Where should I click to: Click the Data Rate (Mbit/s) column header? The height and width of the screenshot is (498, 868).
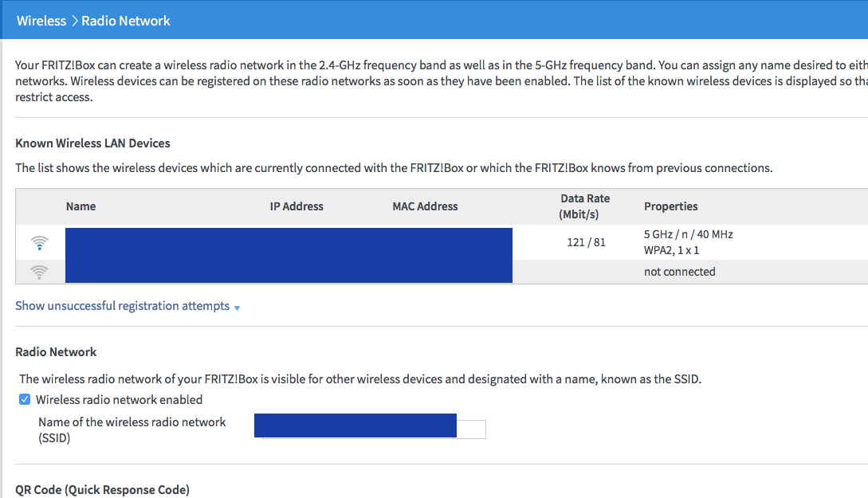point(585,206)
